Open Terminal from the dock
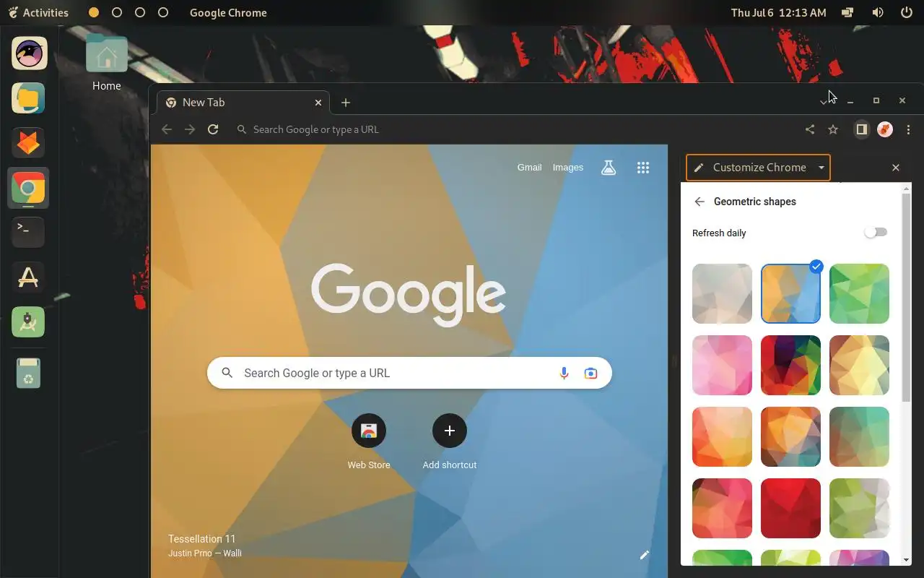 pos(28,233)
